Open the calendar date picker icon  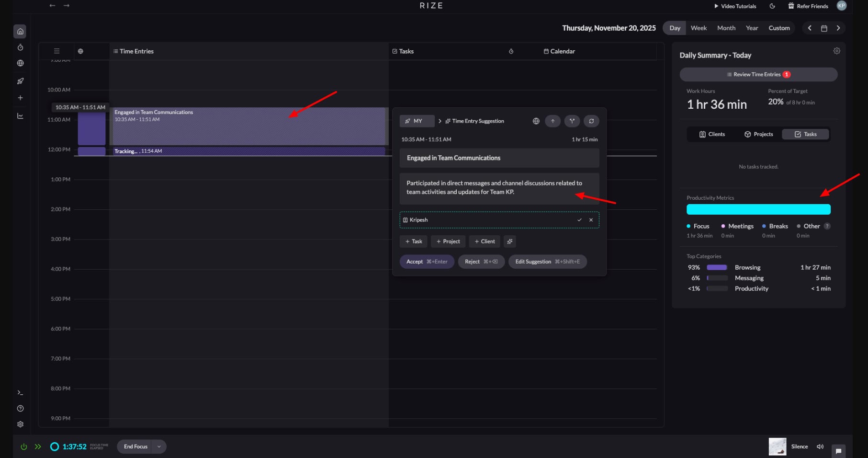(x=824, y=28)
